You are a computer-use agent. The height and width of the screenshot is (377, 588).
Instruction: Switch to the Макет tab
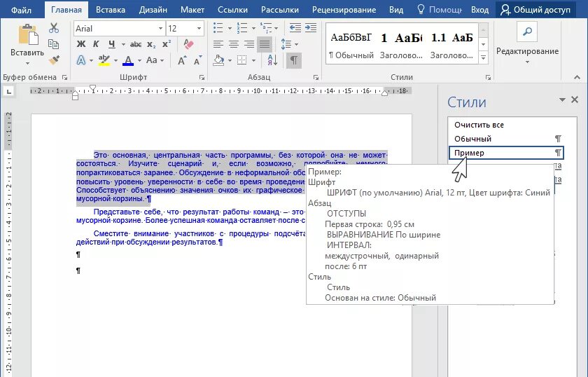tap(192, 9)
